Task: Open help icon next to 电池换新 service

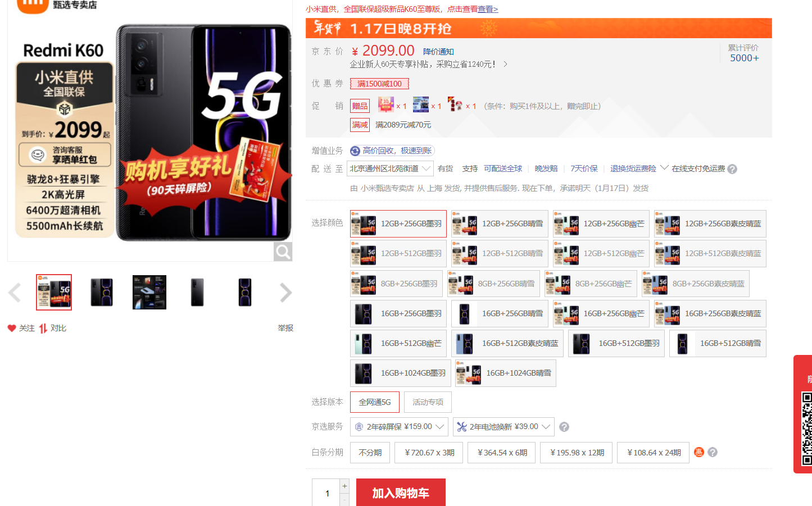Action: click(x=564, y=427)
